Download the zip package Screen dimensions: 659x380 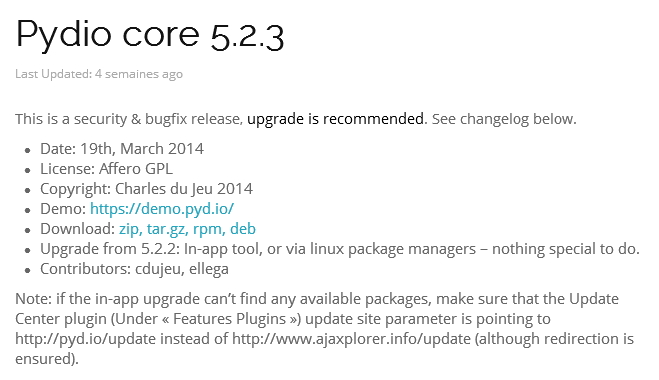pyautogui.click(x=130, y=229)
